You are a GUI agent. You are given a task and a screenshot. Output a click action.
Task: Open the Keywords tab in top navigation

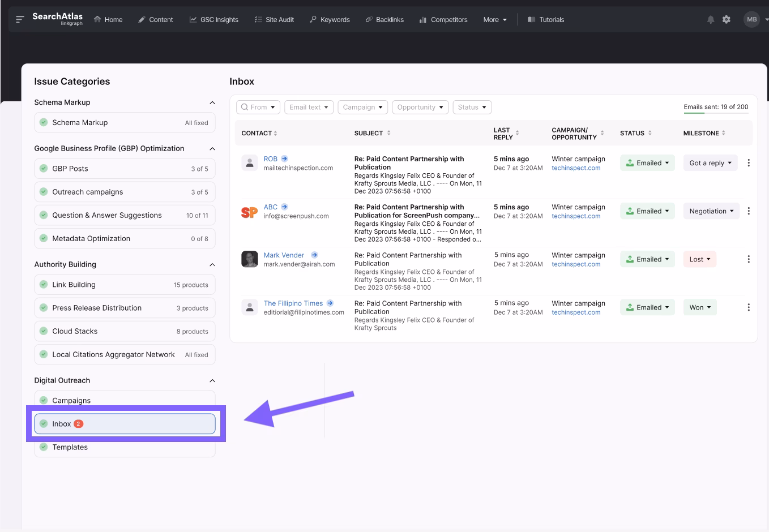(330, 20)
